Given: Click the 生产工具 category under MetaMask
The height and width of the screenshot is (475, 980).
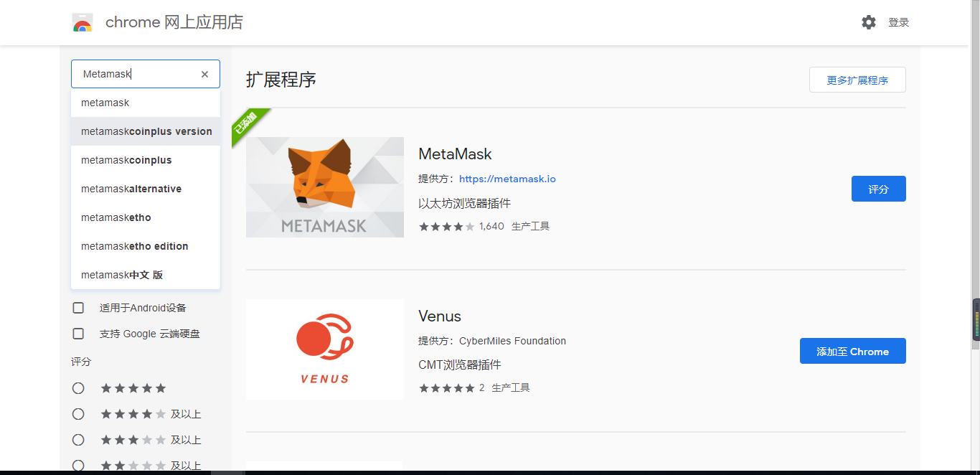Looking at the screenshot, I should 530,226.
